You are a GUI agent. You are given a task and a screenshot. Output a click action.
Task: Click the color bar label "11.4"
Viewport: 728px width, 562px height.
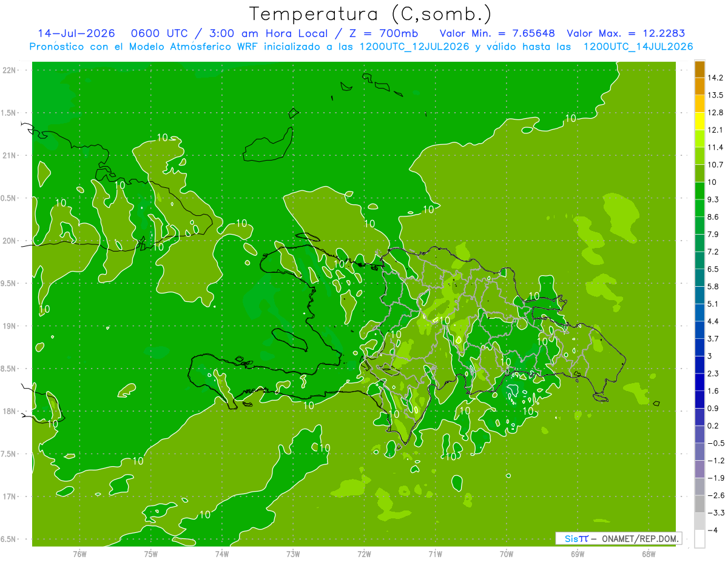[715, 147]
